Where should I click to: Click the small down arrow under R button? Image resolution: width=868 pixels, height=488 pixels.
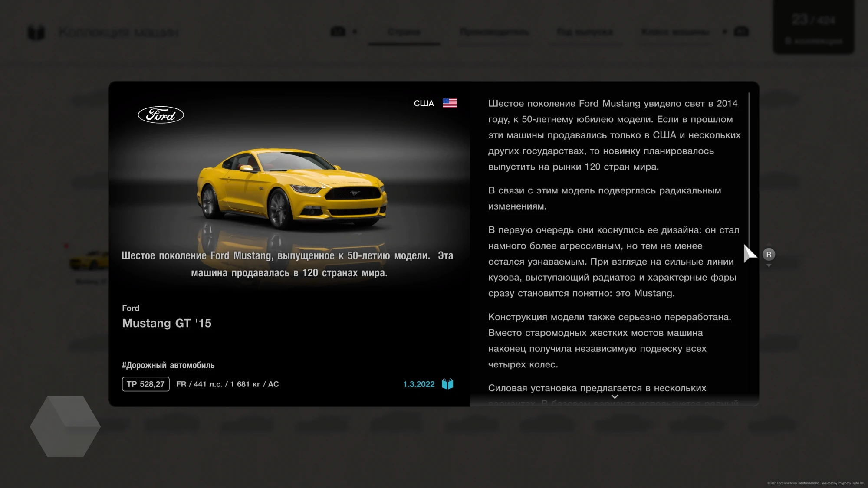pos(769,265)
